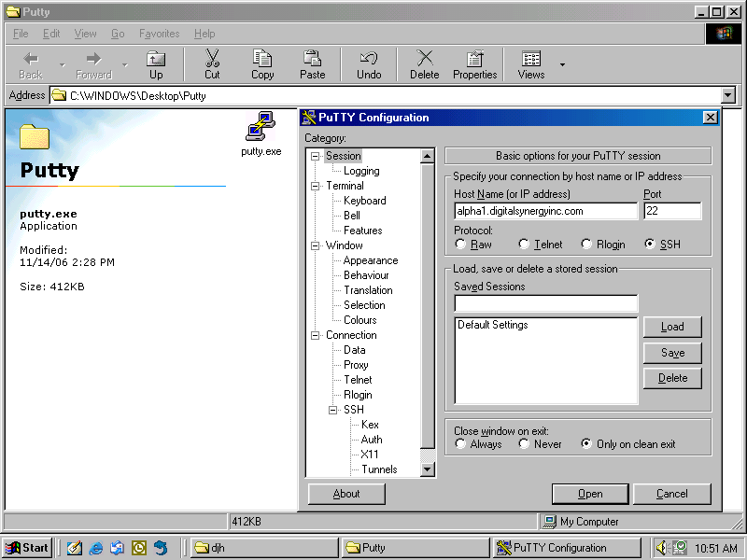Go up one folder with the Up toolbar button
The width and height of the screenshot is (747, 560).
[156, 64]
